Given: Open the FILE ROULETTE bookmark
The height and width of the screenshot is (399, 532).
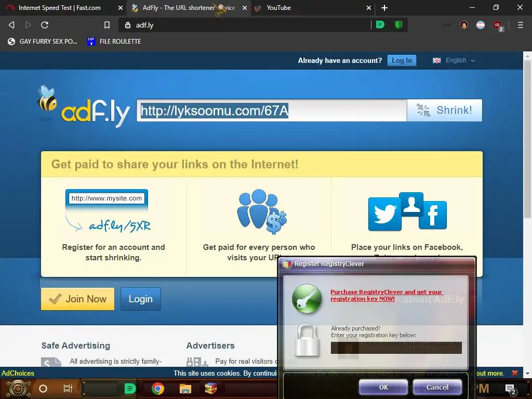Looking at the screenshot, I should pos(114,42).
